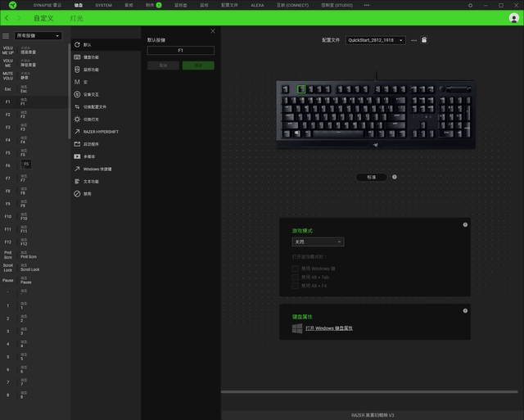Open the 配置文件 tab in the top bar
This screenshot has height=420, width=524.
click(229, 6)
